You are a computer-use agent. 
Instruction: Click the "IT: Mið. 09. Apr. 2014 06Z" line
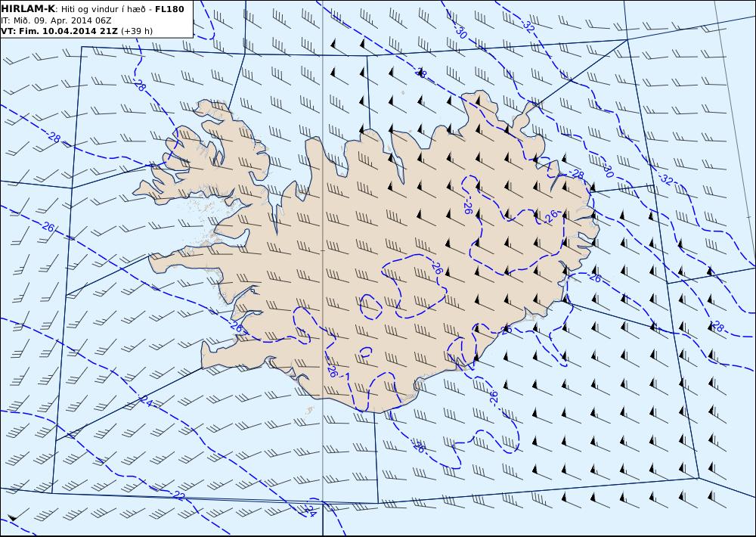[57, 20]
